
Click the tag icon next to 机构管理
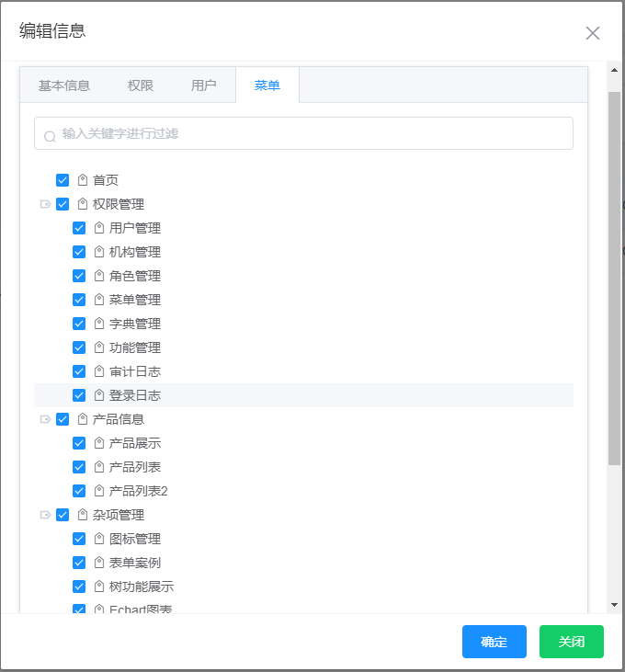coord(99,252)
